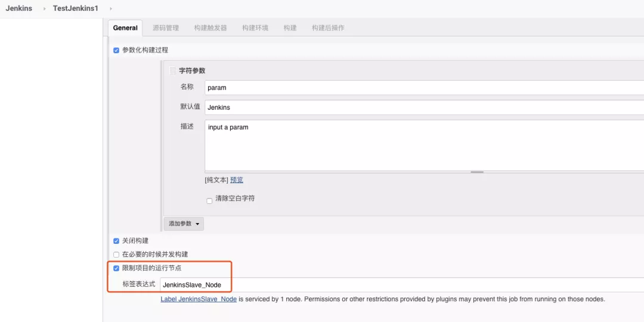Switch to 源码管理 tab

point(166,28)
